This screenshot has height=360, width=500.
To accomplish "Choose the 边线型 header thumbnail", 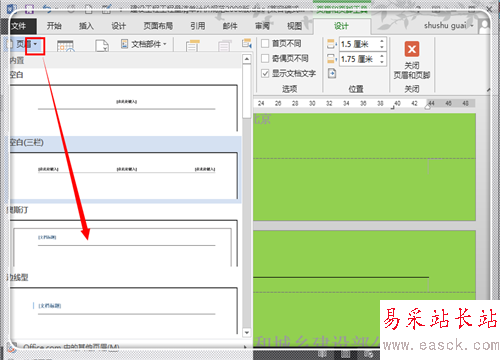I will coord(123,311).
